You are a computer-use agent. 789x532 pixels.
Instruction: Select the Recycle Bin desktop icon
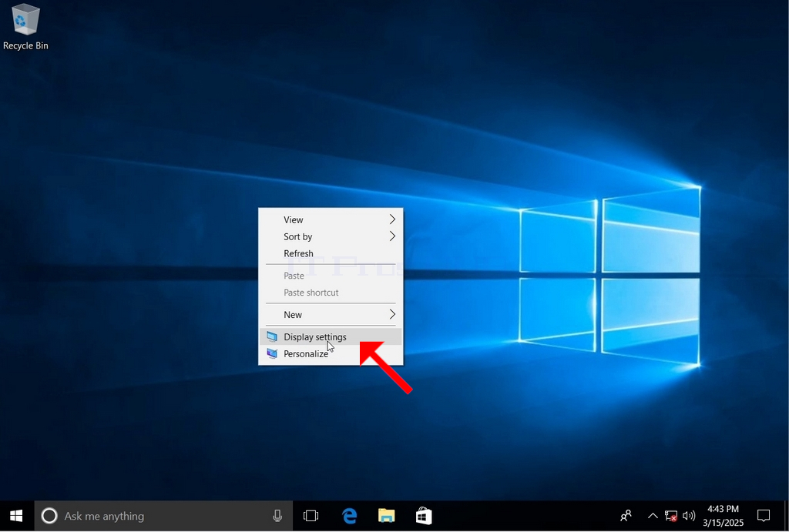click(25, 27)
